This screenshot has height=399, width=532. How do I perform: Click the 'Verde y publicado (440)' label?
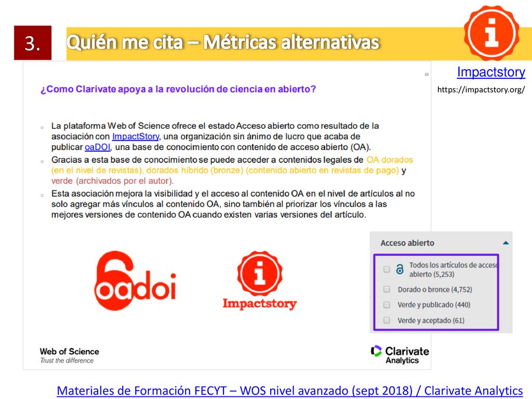(434, 304)
